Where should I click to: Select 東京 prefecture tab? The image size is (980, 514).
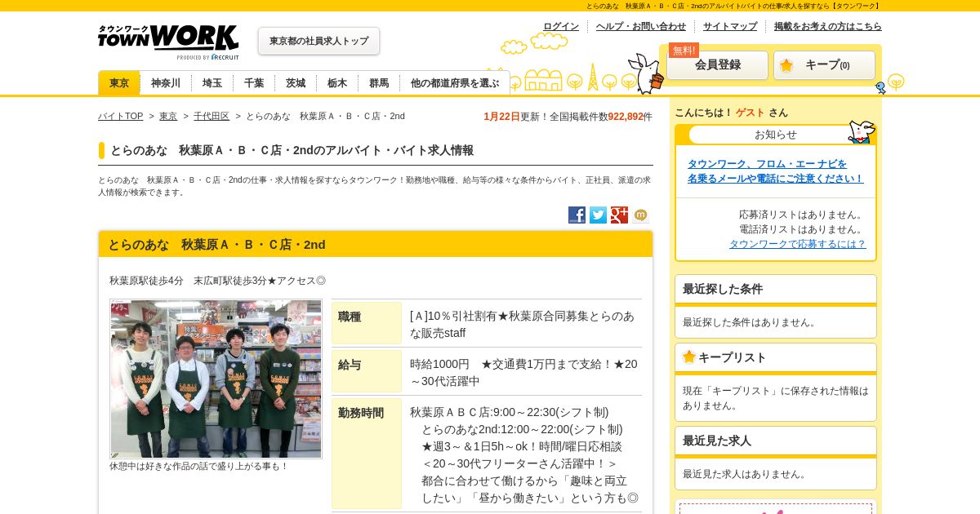point(119,82)
